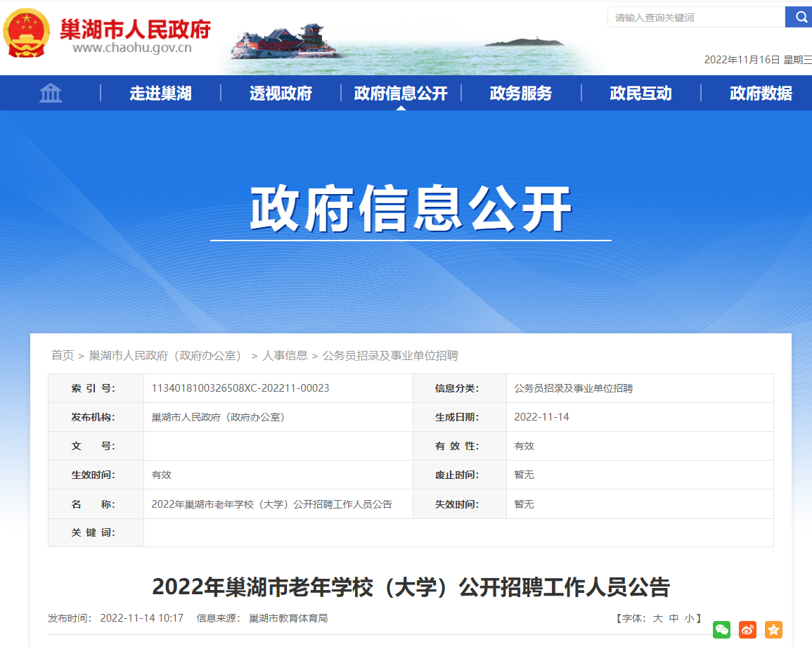Click the blue search magnifier button
The height and width of the screenshot is (647, 812).
pyautogui.click(x=799, y=17)
